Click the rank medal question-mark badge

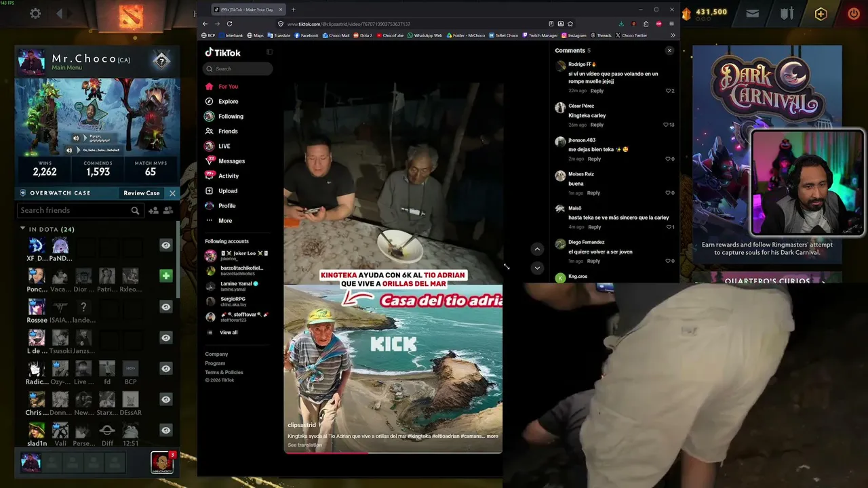(x=161, y=61)
